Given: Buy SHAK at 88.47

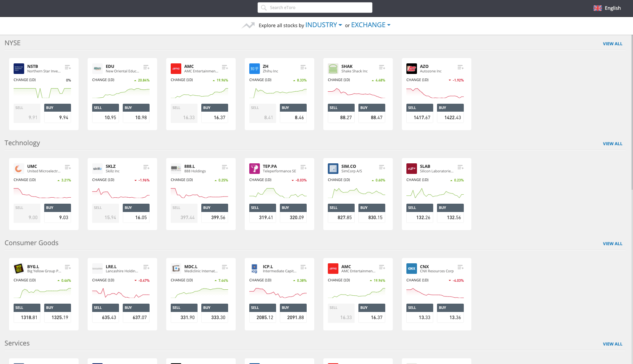Looking at the screenshot, I should click(x=372, y=113).
